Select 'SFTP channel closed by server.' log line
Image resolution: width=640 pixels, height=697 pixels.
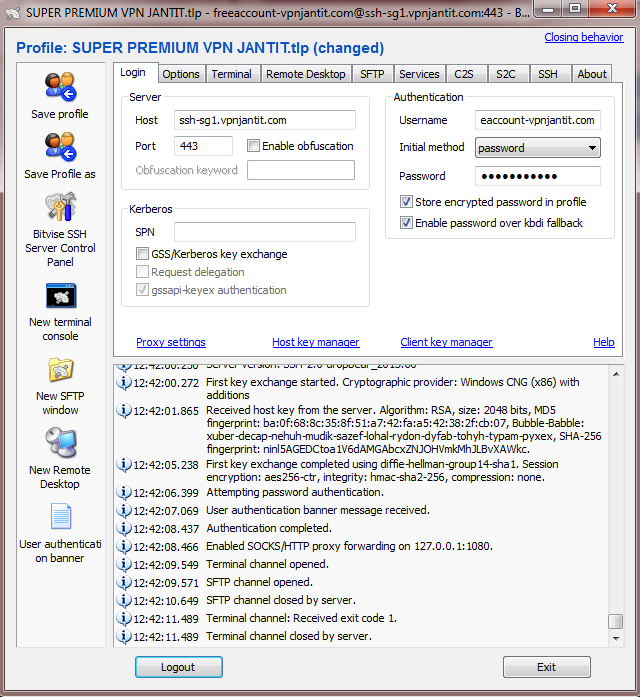[281, 600]
